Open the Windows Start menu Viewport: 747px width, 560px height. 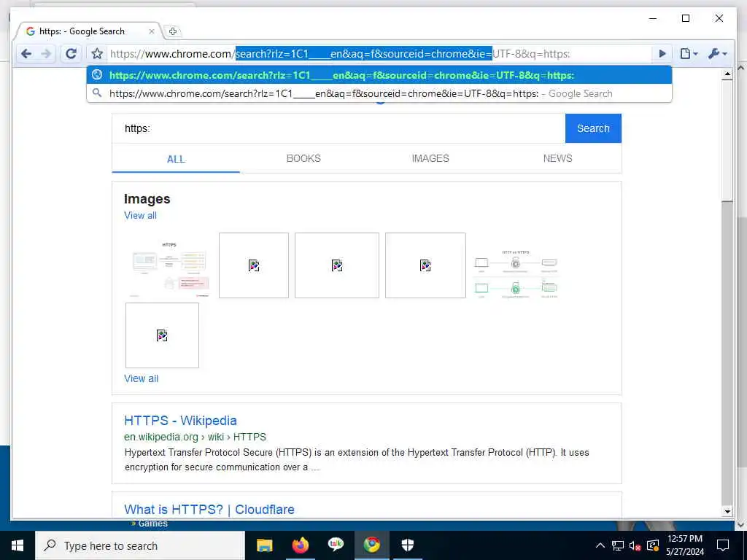point(18,545)
